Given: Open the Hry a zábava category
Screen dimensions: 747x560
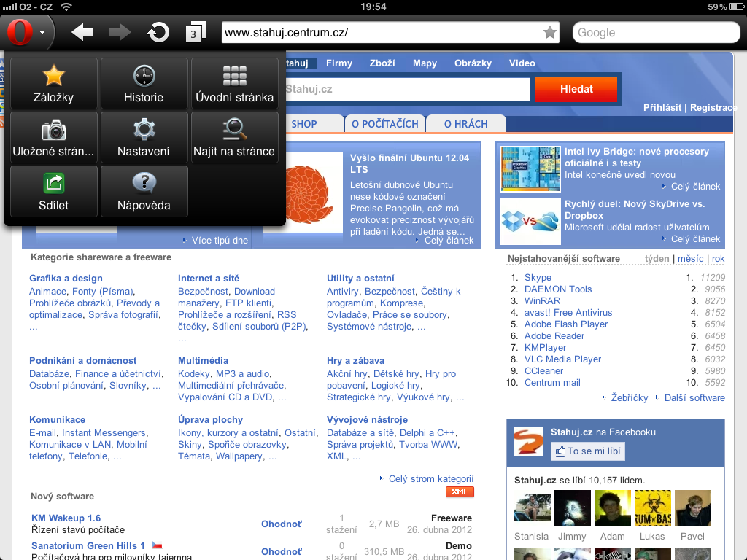Looking at the screenshot, I should (x=355, y=360).
